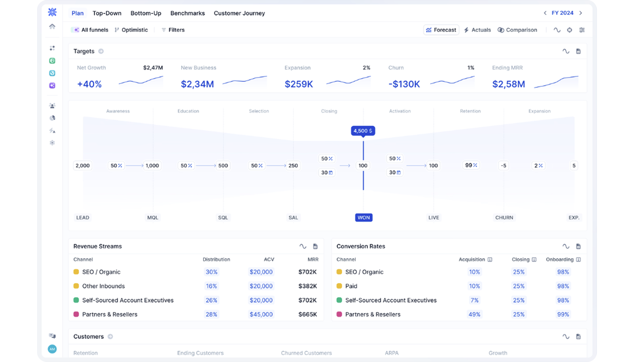The height and width of the screenshot is (362, 644).
Task: Open the Optimistic scenario selector
Action: 132,30
